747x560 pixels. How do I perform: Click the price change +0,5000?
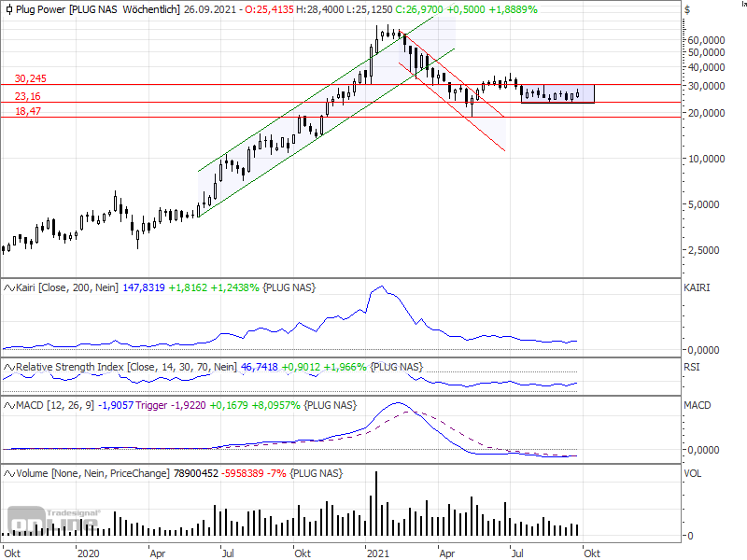[x=466, y=9]
